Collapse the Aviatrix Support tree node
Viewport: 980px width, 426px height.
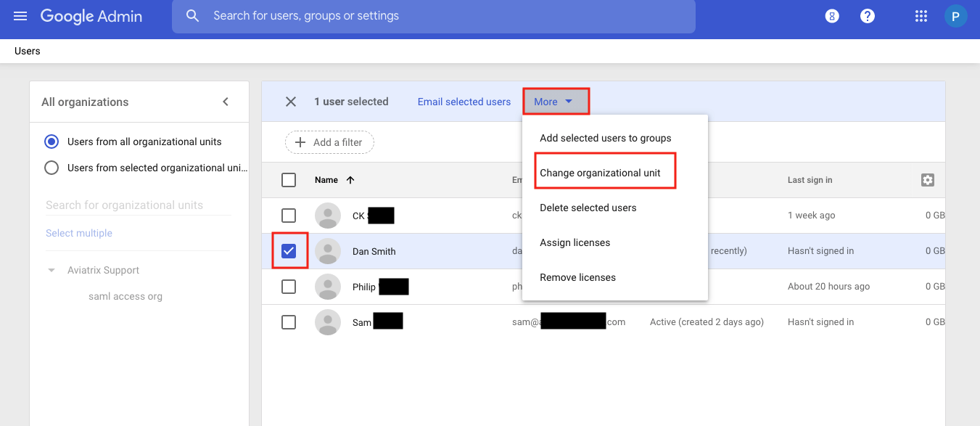(52, 270)
